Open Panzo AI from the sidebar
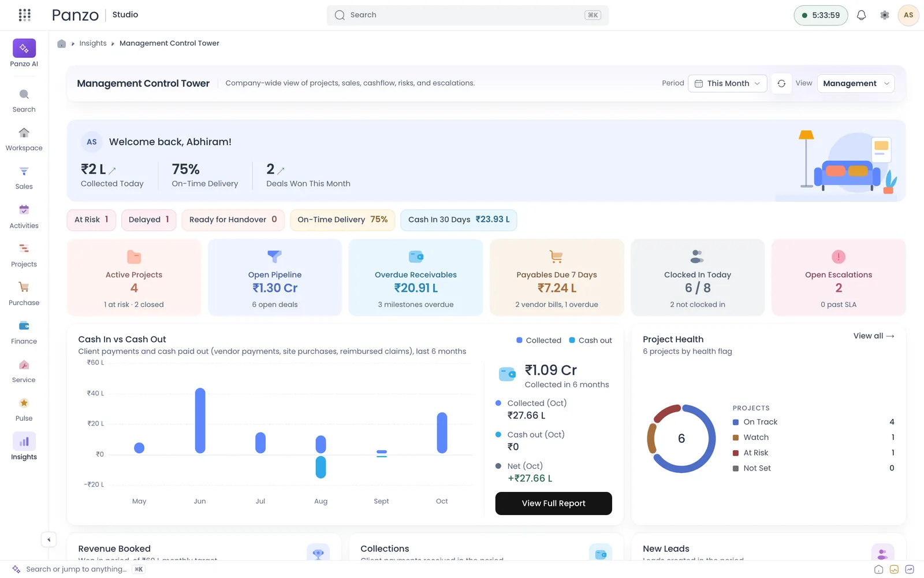The width and height of the screenshot is (924, 578). pos(24,53)
